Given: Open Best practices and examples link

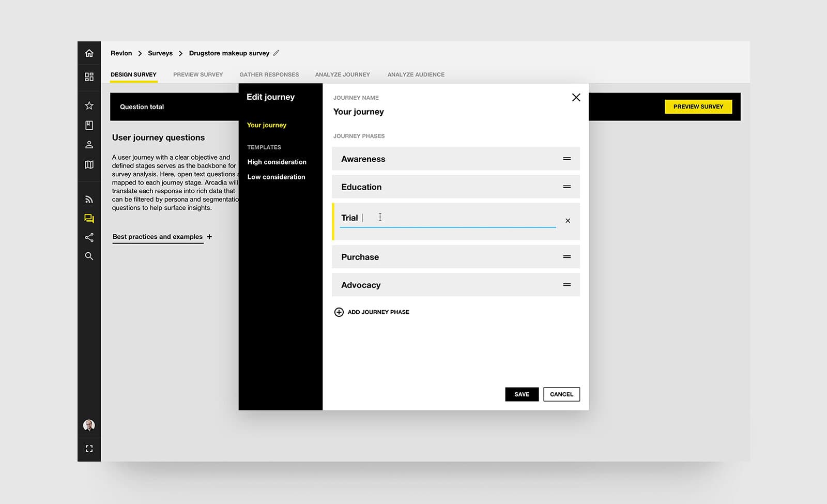Looking at the screenshot, I should (x=158, y=237).
